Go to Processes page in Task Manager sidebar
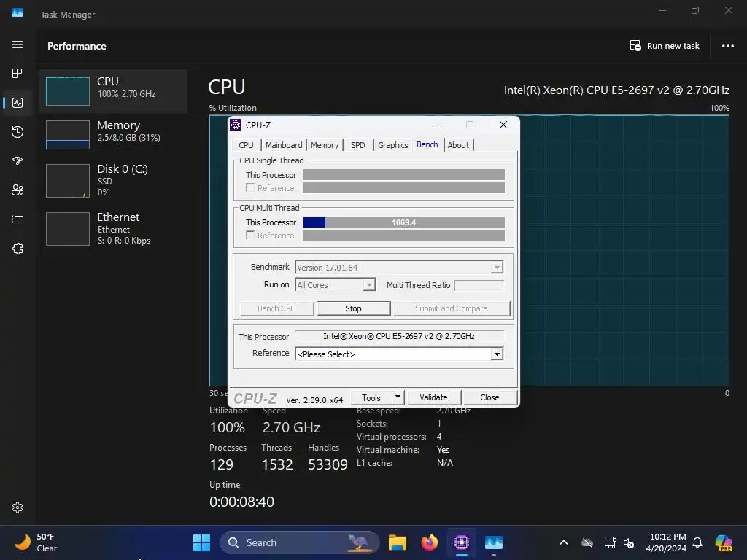Screen dimensions: 747x560 pyautogui.click(x=18, y=74)
